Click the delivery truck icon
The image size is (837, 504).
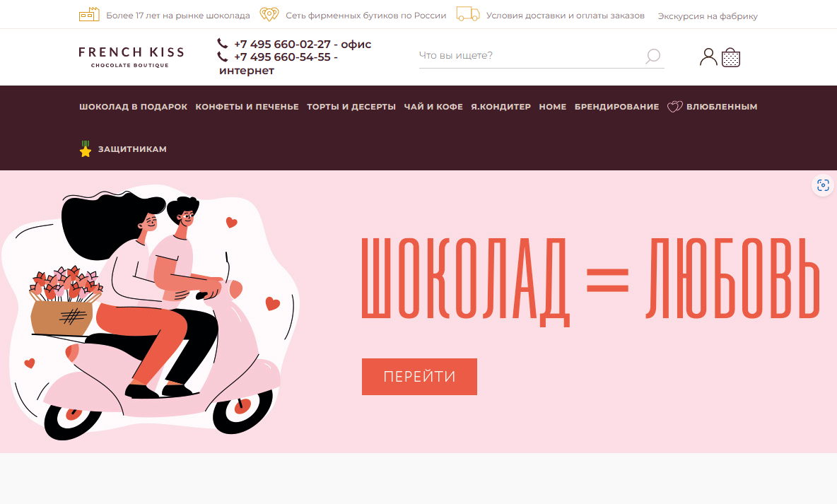[467, 14]
